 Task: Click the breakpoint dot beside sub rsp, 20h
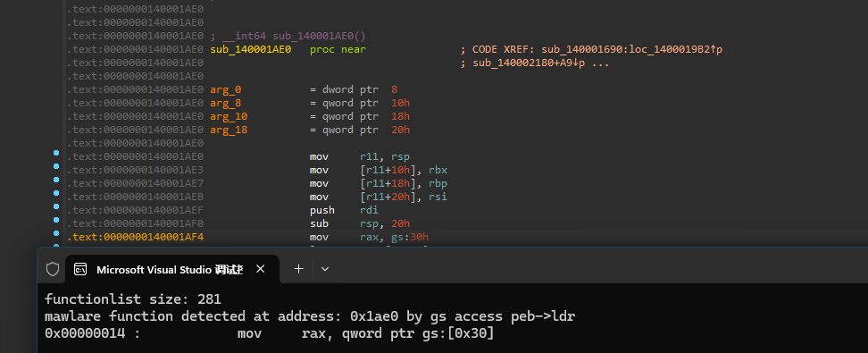click(x=56, y=220)
